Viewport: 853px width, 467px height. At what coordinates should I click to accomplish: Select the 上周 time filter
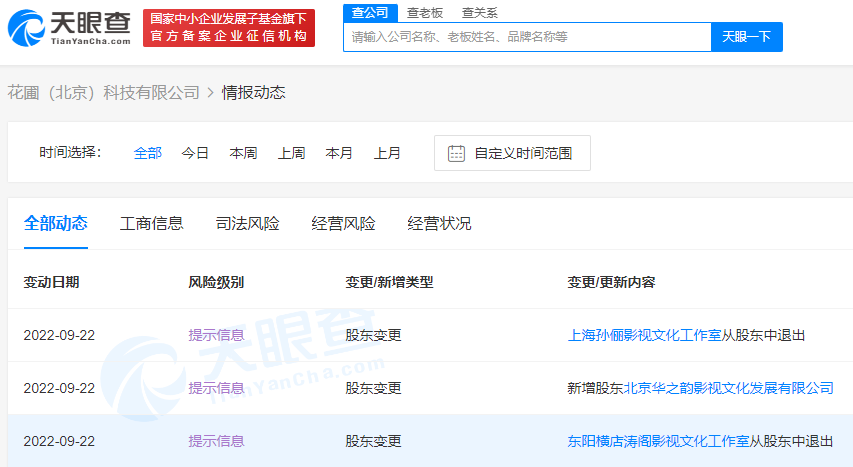pyautogui.click(x=292, y=153)
